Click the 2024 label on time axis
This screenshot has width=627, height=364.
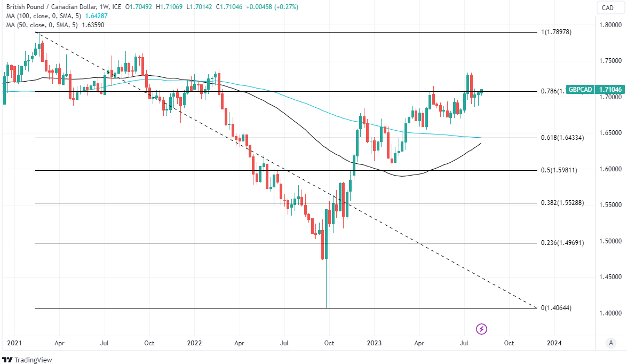[x=554, y=343]
